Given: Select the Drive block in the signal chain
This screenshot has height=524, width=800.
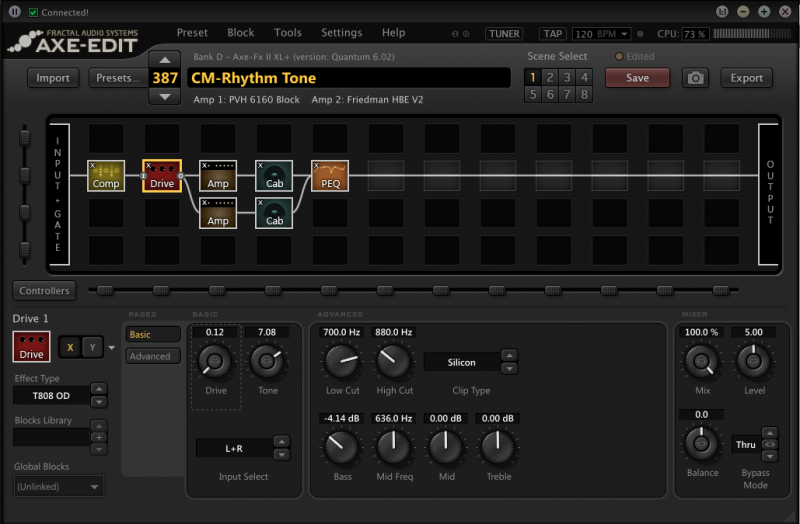Looking at the screenshot, I should (162, 176).
